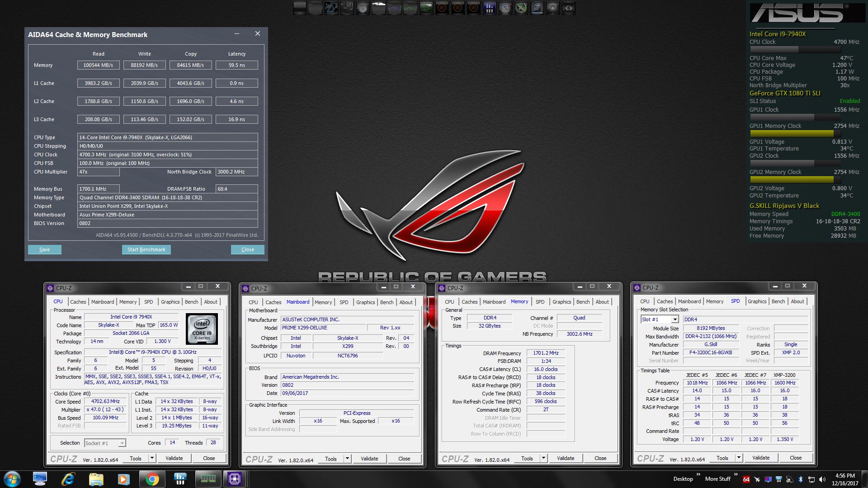This screenshot has width=868, height=488.
Task: Click the memory benchmark taskbar icon
Action: click(x=208, y=479)
